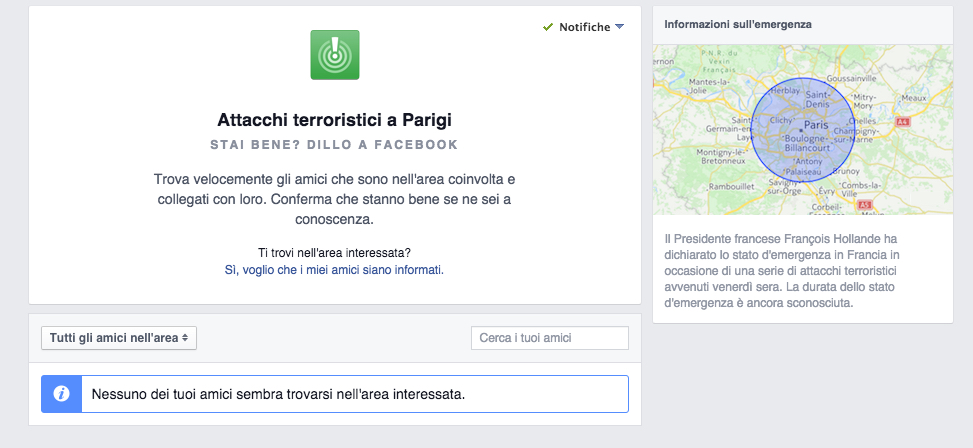The image size is (973, 448).
Task: Focus the 'Cerca i tuoi amici' search field
Action: point(549,338)
